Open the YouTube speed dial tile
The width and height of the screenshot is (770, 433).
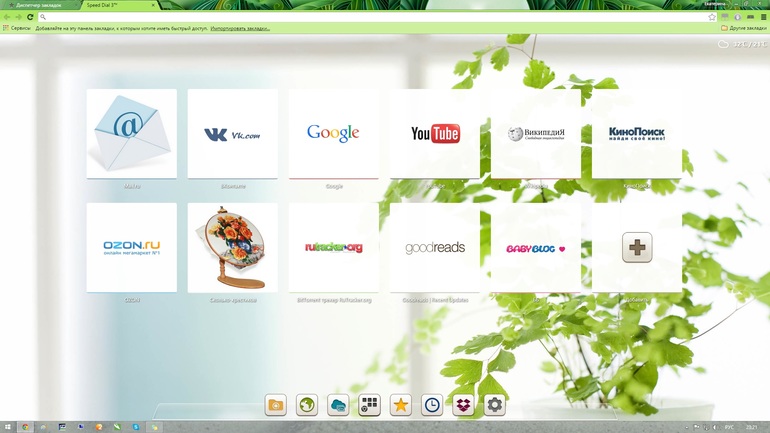click(x=435, y=133)
